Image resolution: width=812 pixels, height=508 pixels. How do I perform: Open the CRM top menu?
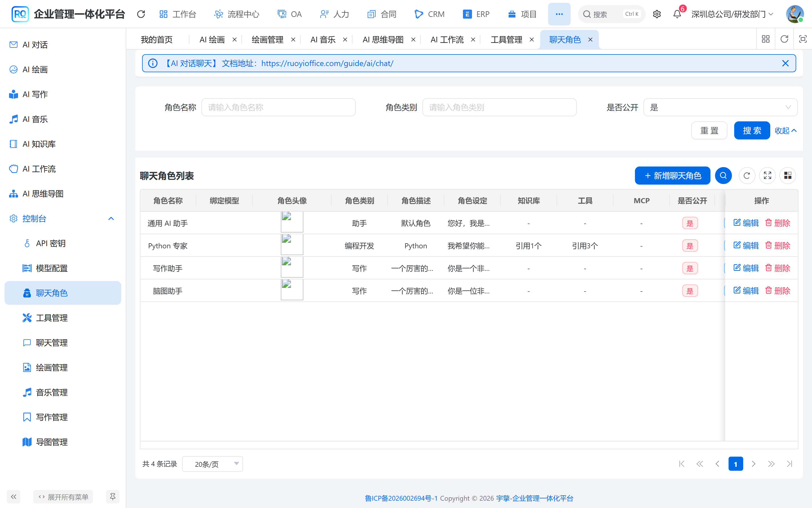429,14
